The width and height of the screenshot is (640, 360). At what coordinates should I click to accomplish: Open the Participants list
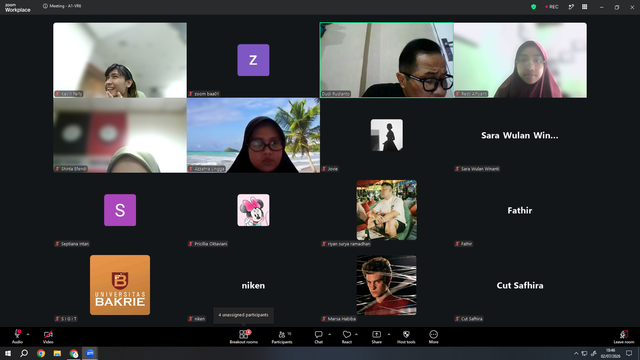(282, 337)
